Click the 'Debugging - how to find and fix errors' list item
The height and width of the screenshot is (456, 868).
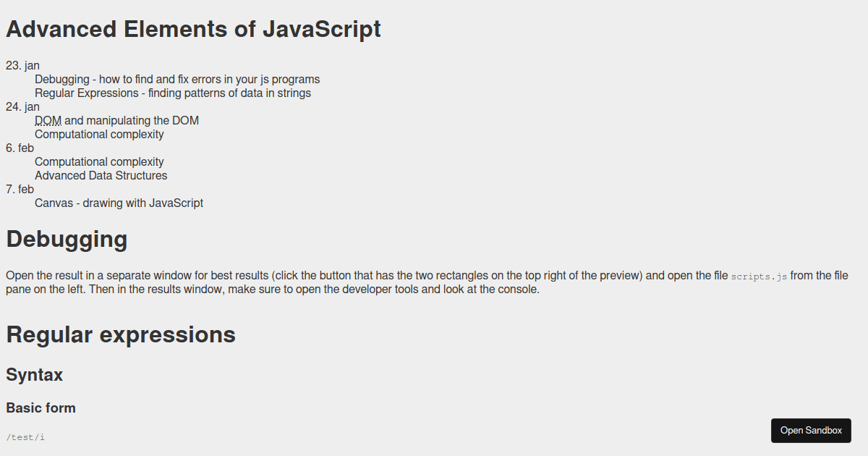tap(177, 80)
